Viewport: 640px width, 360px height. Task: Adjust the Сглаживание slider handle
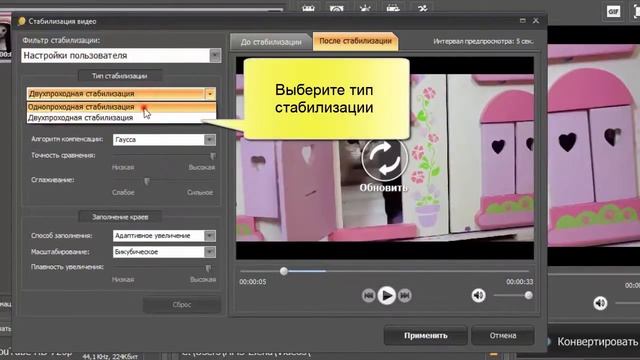pyautogui.click(x=147, y=181)
